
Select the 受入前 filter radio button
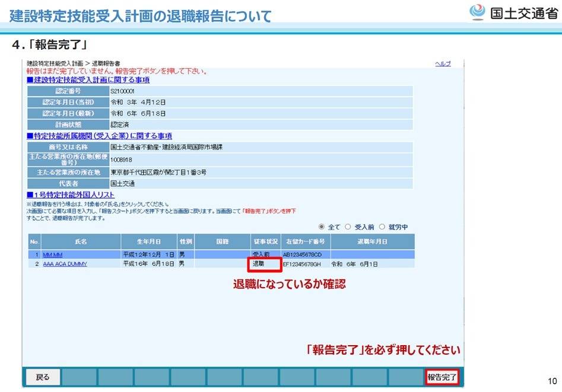349,227
